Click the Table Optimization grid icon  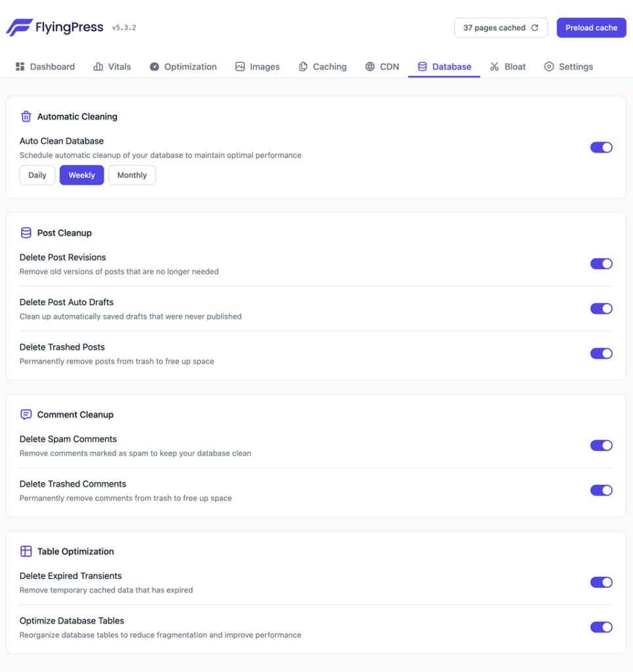point(26,551)
